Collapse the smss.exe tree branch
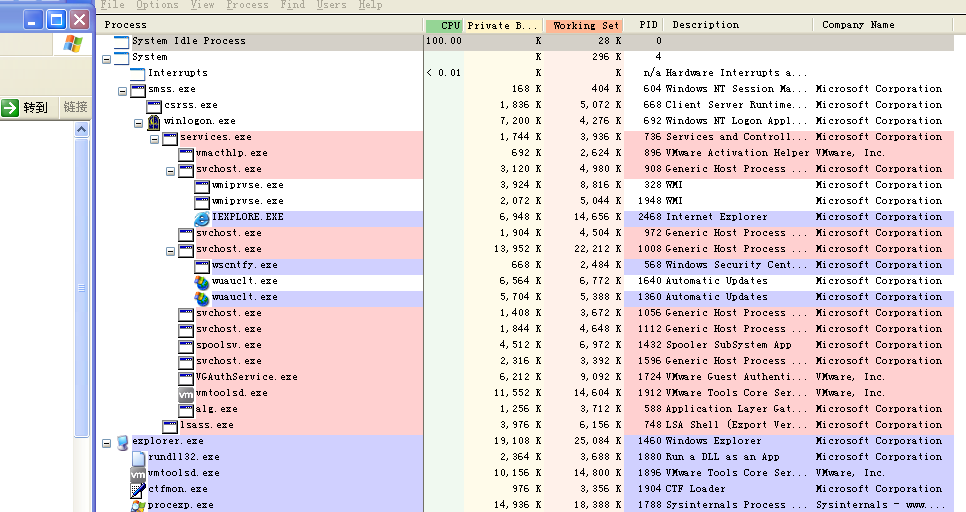The height and width of the screenshot is (512, 966). click(123, 91)
